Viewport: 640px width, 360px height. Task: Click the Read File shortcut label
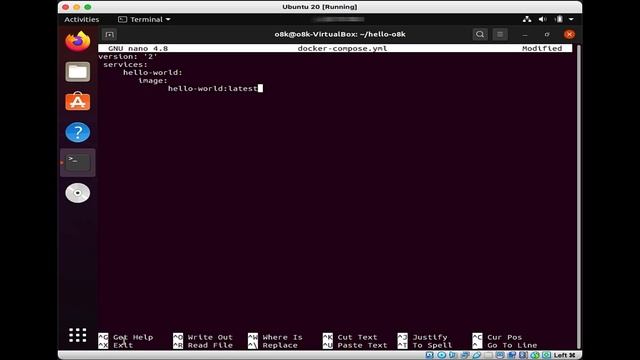click(x=210, y=345)
